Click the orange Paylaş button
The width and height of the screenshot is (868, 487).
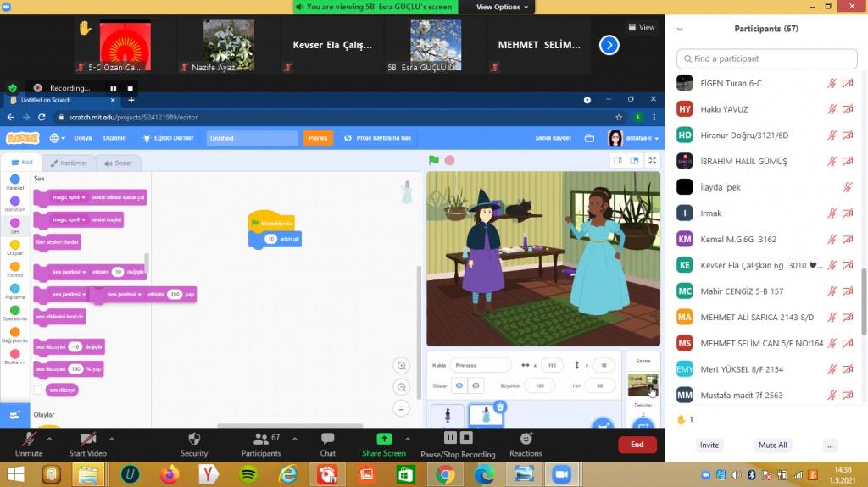tap(318, 138)
